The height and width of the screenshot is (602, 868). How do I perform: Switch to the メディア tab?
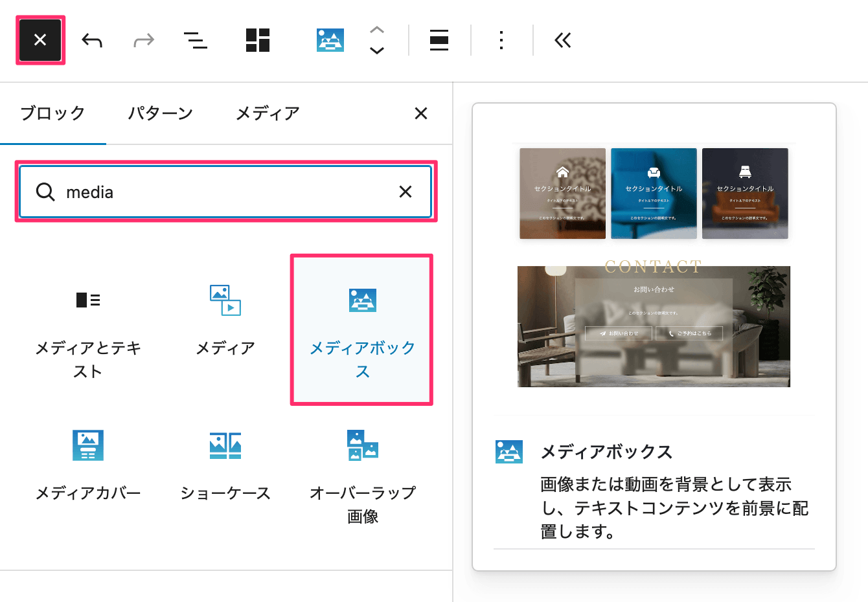click(x=268, y=113)
